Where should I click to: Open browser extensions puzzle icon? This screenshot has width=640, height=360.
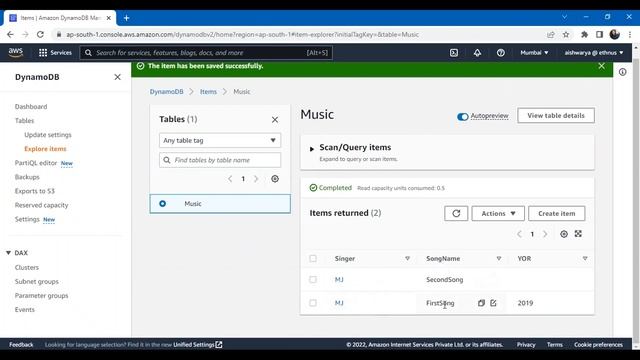click(584, 35)
